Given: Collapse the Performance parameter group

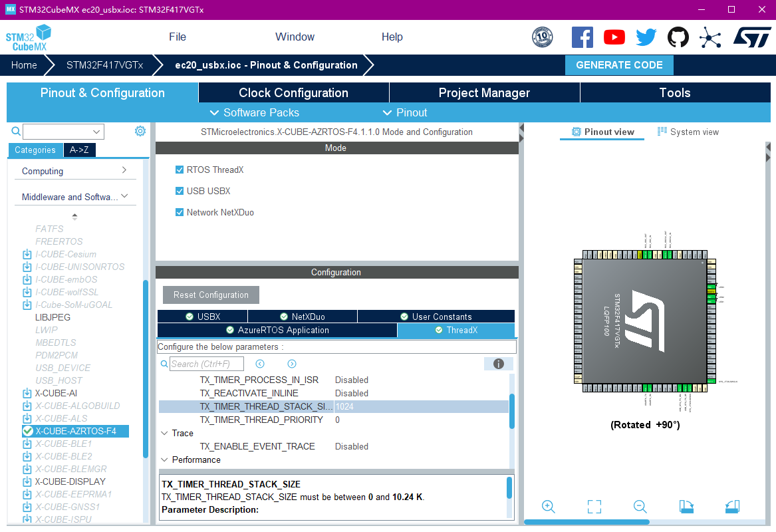Looking at the screenshot, I should [x=164, y=460].
